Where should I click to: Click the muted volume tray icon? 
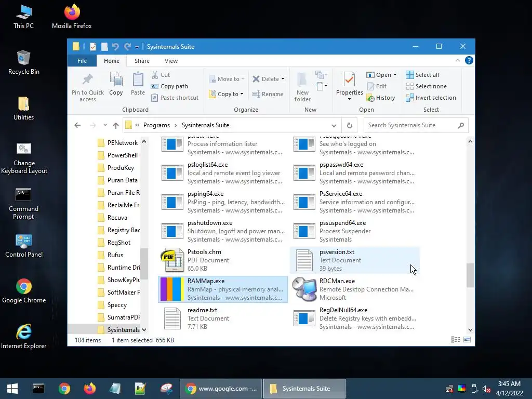point(486,389)
